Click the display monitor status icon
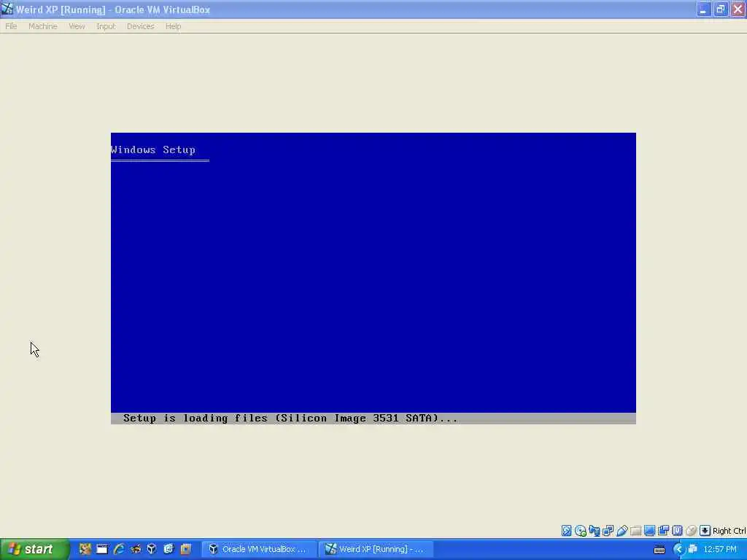 point(649,531)
